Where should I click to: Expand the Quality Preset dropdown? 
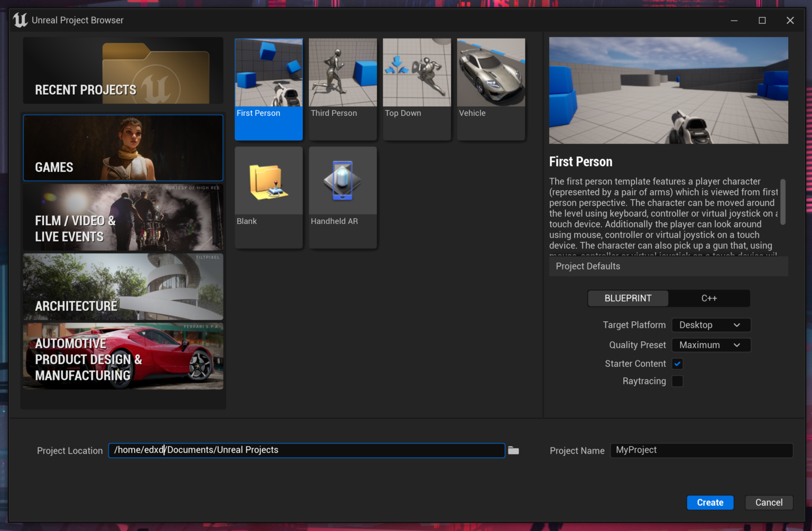click(x=710, y=345)
